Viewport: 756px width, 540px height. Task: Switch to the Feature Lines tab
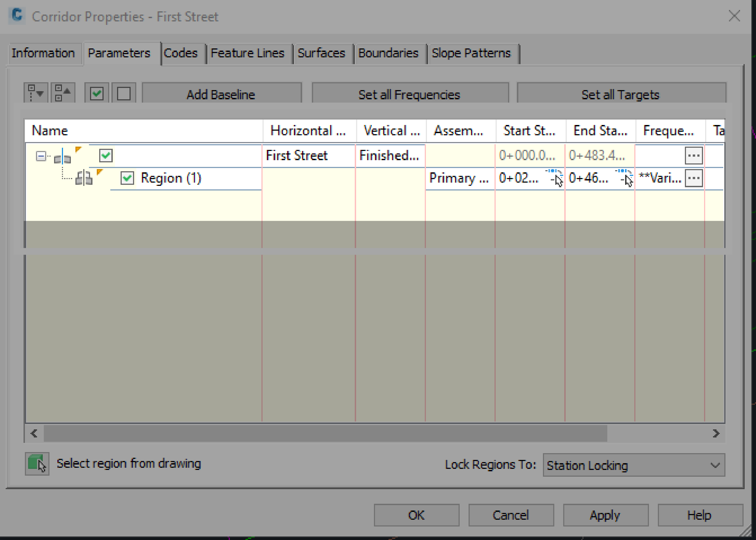click(x=247, y=53)
